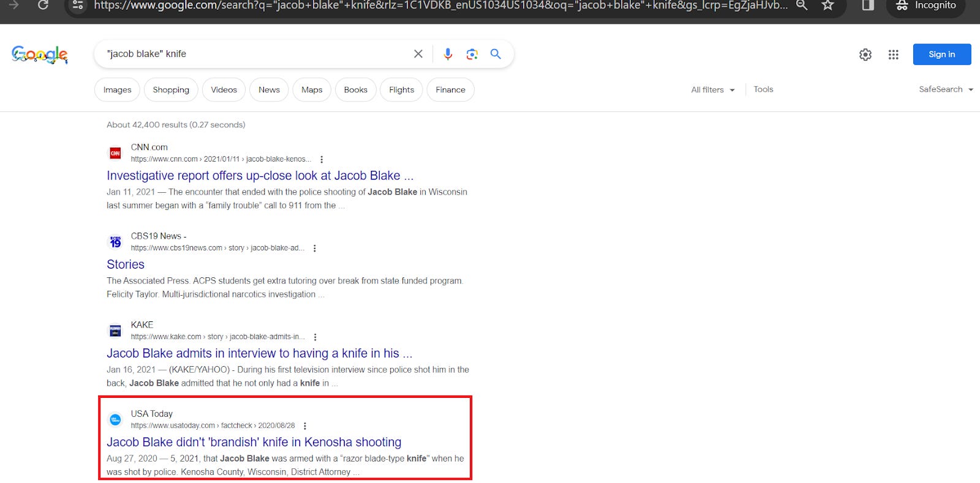980x483 pixels.
Task: Switch to Finance results tab
Action: point(450,89)
